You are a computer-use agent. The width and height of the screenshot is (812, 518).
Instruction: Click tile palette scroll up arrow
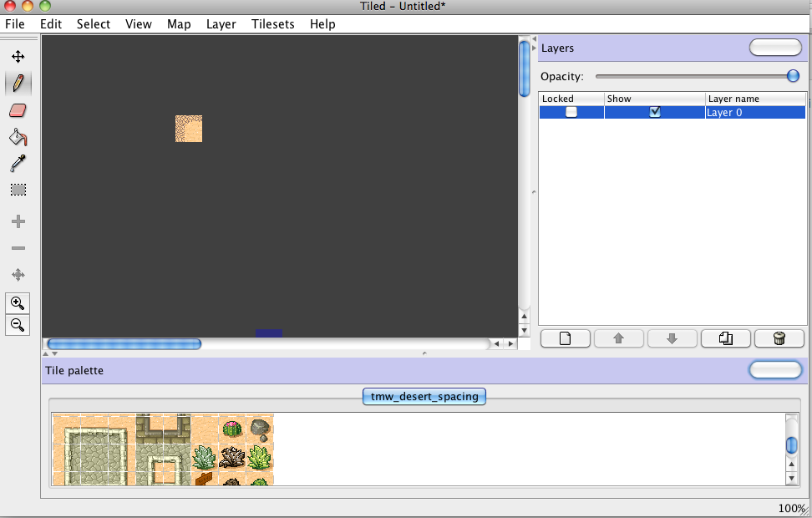coord(791,465)
